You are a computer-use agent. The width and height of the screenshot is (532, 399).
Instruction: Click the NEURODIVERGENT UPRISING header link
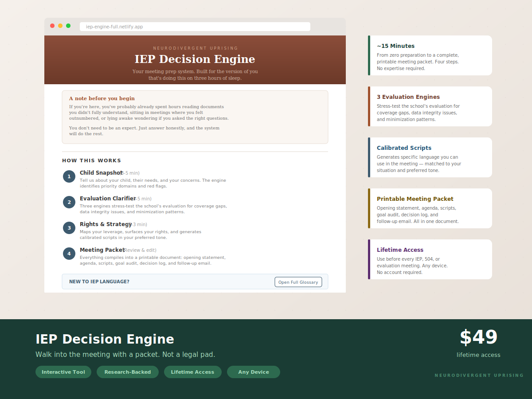(195, 48)
